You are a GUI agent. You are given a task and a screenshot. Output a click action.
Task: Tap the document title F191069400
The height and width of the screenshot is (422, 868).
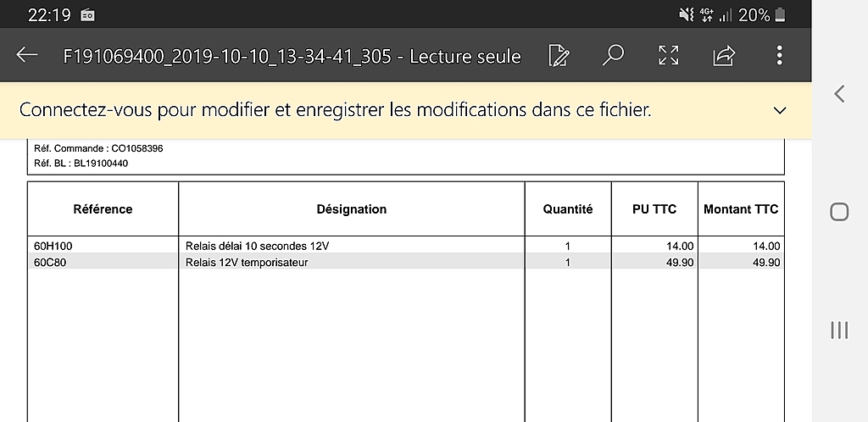(x=292, y=56)
